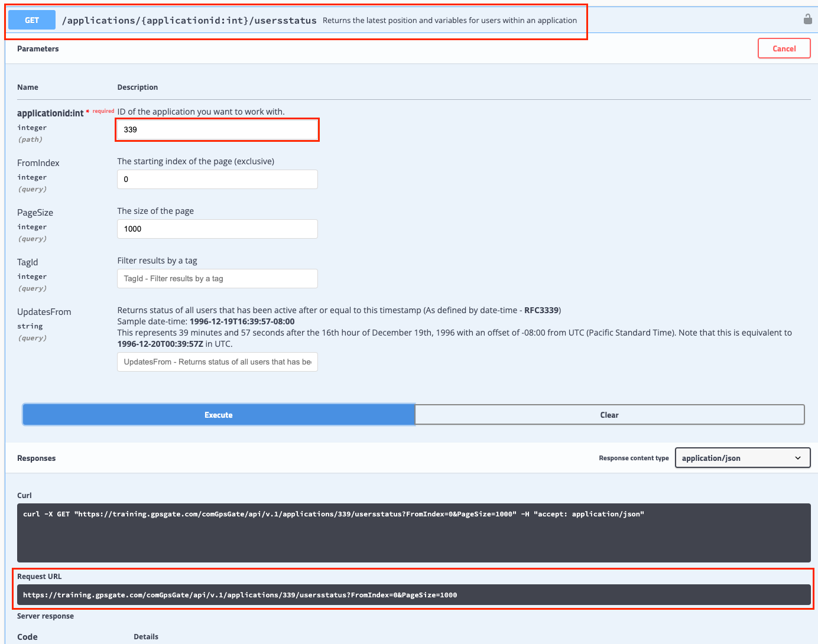The width and height of the screenshot is (818, 644).
Task: Focus the FromIndex input field
Action: tap(217, 179)
